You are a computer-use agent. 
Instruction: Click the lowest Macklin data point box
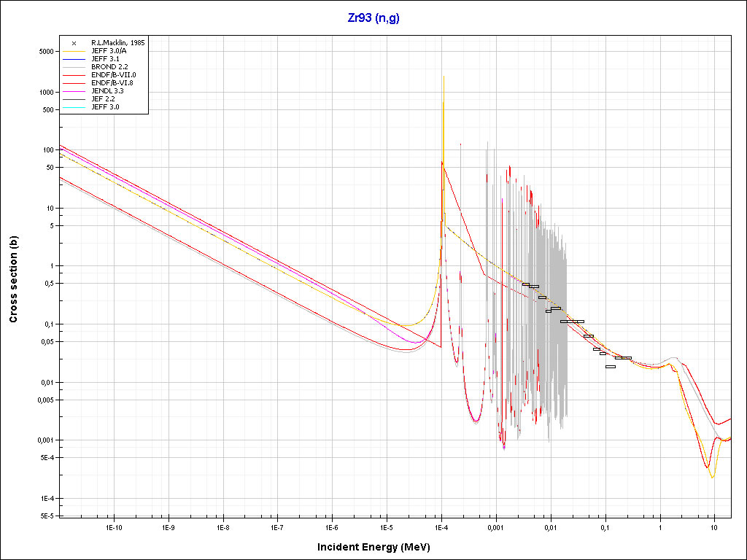point(611,367)
